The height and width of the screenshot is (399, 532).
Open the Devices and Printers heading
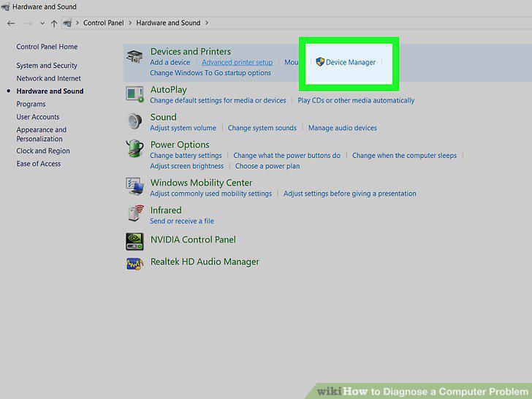191,51
